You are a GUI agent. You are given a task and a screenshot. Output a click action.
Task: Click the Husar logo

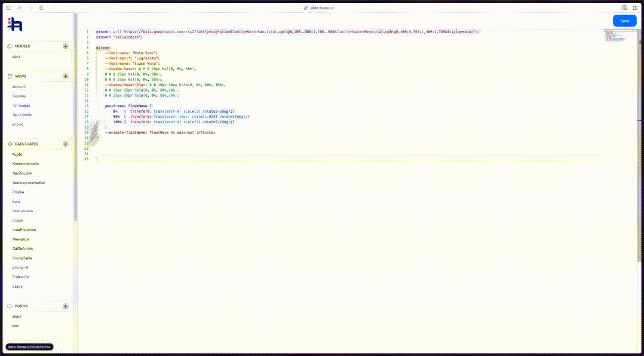(15, 24)
